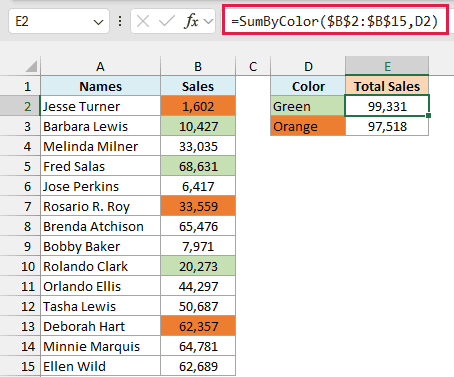Select the Brenda Atchison cell

[100, 226]
